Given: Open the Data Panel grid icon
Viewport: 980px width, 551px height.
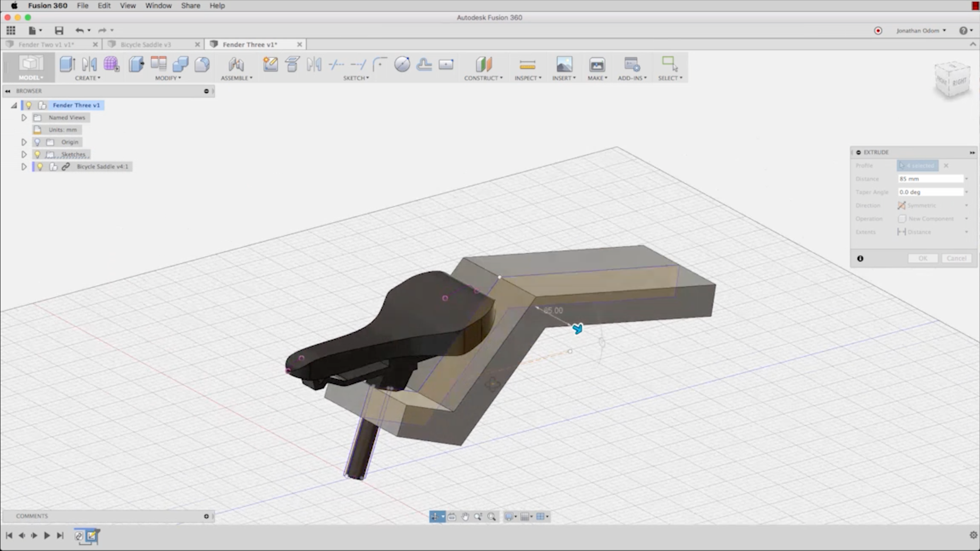Looking at the screenshot, I should coord(11,30).
